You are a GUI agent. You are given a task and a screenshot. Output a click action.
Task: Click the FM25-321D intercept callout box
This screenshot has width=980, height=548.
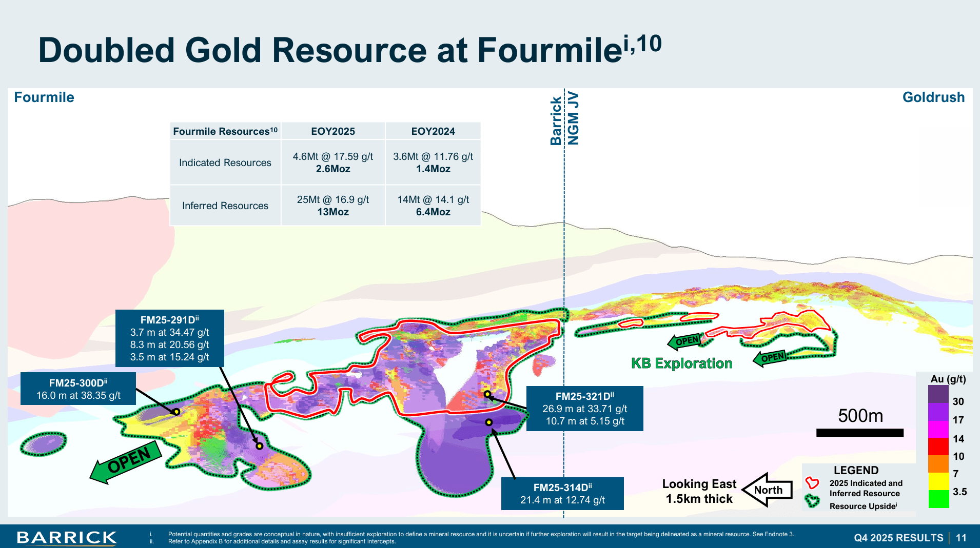tap(585, 409)
